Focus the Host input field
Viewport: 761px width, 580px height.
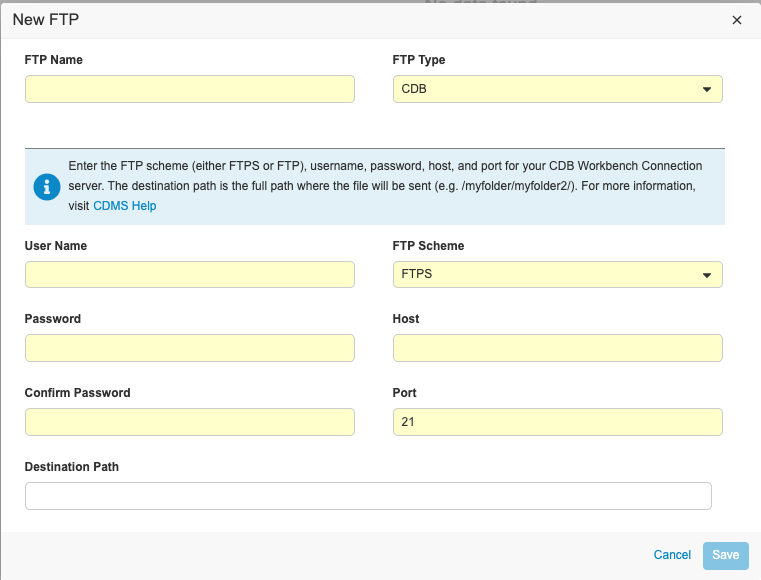click(557, 348)
